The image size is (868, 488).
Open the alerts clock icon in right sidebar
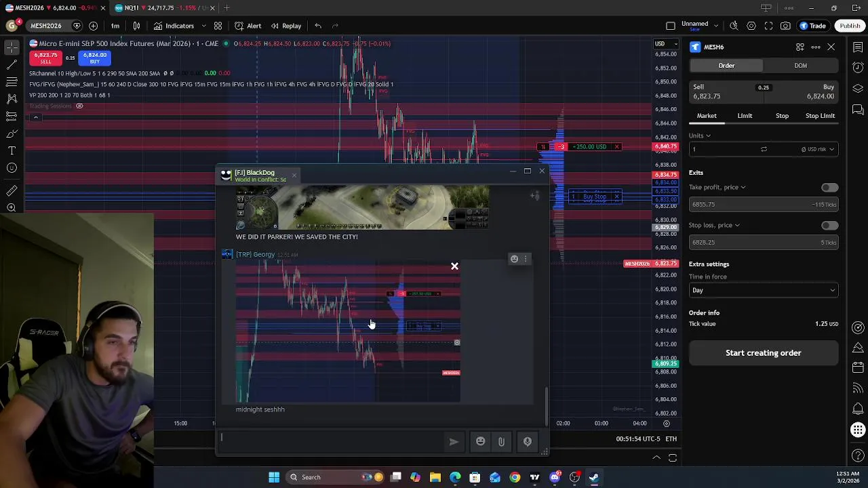point(858,68)
